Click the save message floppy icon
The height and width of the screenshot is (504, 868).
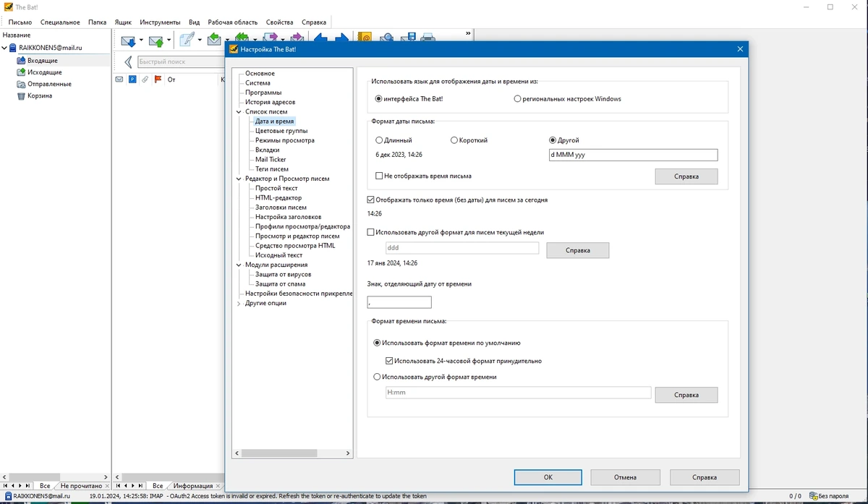coord(409,38)
